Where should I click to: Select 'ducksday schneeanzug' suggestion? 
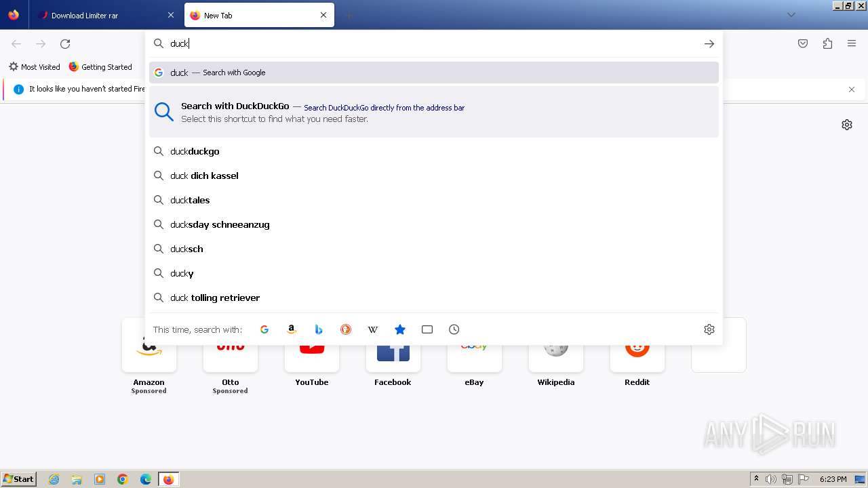coord(434,224)
